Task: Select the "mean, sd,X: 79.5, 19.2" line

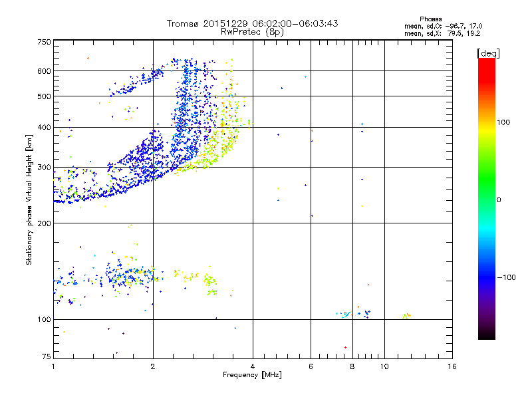Action: tap(442, 33)
